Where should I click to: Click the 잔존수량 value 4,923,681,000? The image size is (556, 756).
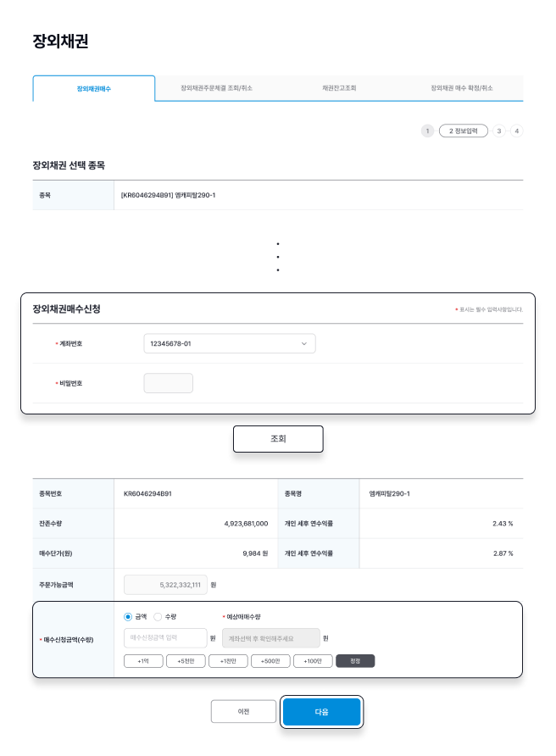tap(246, 524)
